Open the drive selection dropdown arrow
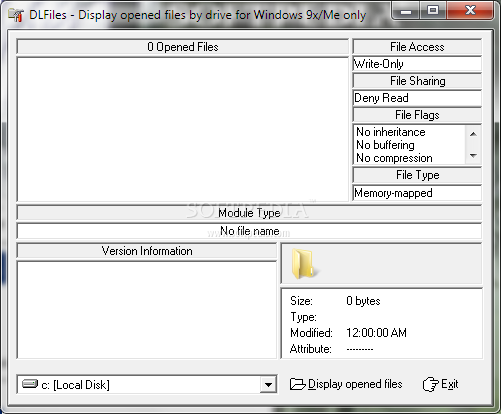Viewport: 501px width, 414px height. click(268, 385)
